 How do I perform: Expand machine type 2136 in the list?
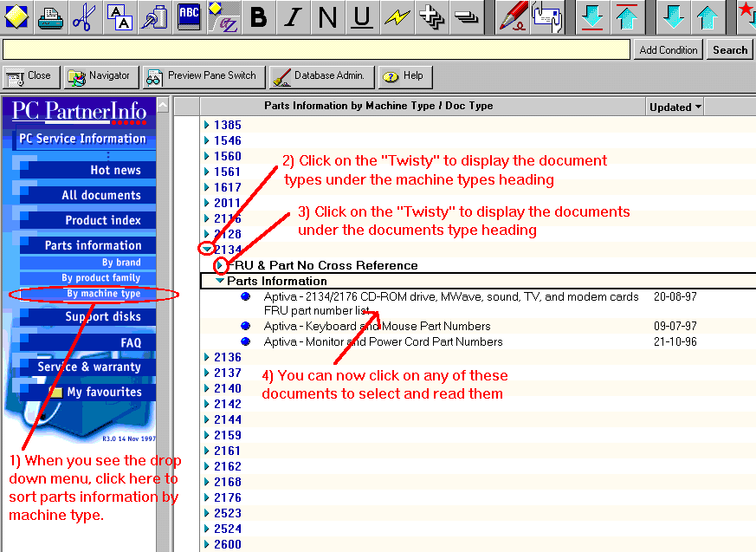coord(207,357)
